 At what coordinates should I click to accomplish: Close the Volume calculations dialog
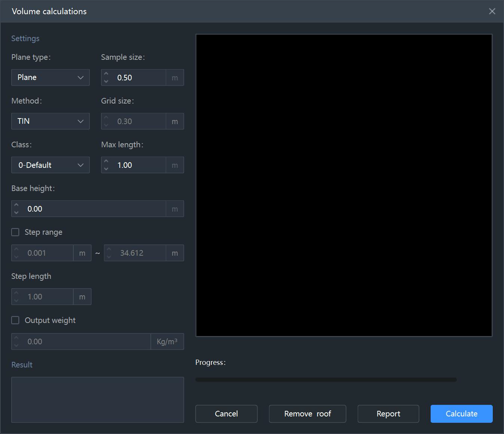[492, 11]
